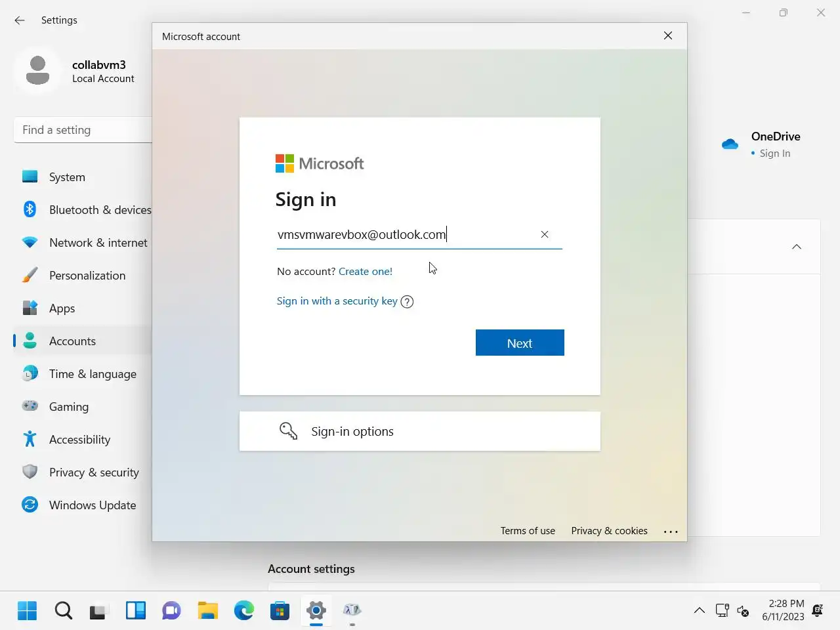Open Task View from the taskbar

99,610
